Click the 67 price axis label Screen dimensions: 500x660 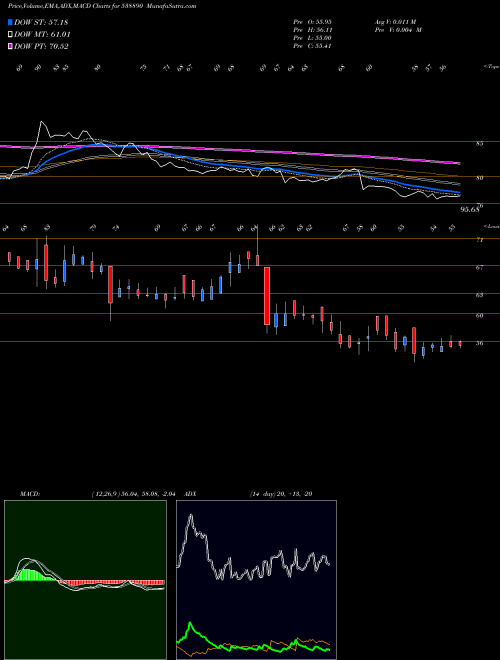(479, 267)
